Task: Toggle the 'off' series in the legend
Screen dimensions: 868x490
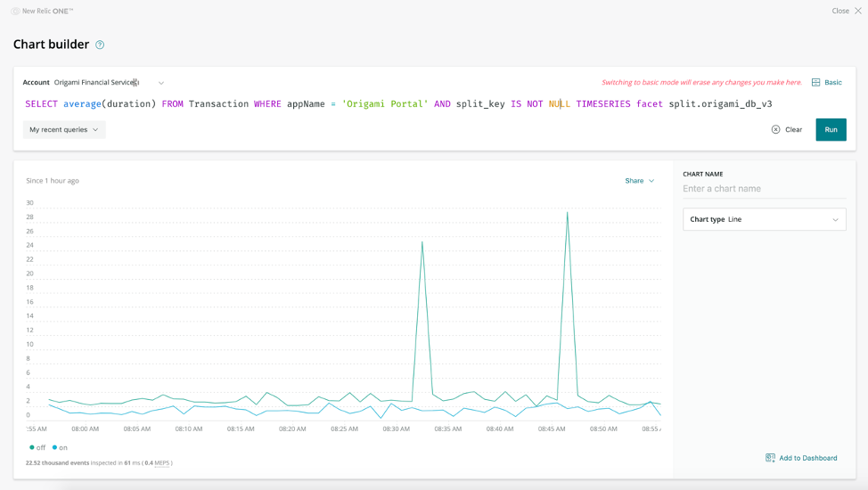Action: click(x=37, y=447)
